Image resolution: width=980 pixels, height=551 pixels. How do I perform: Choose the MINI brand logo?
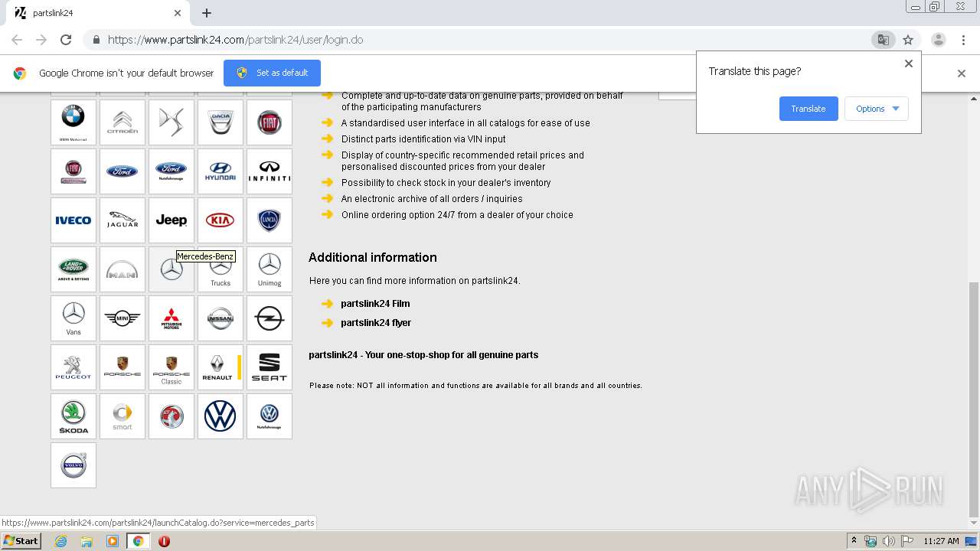tap(122, 318)
